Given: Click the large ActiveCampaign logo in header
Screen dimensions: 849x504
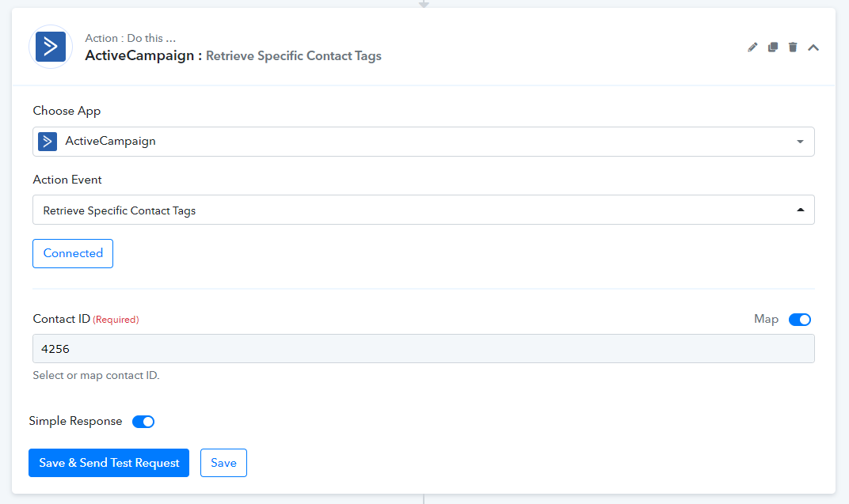Looking at the screenshot, I should point(51,47).
